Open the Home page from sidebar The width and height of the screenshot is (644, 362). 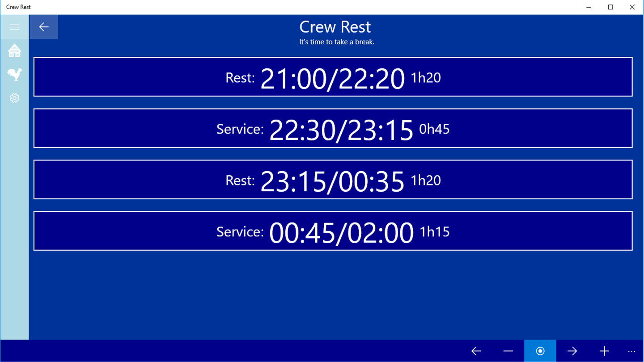click(x=14, y=51)
